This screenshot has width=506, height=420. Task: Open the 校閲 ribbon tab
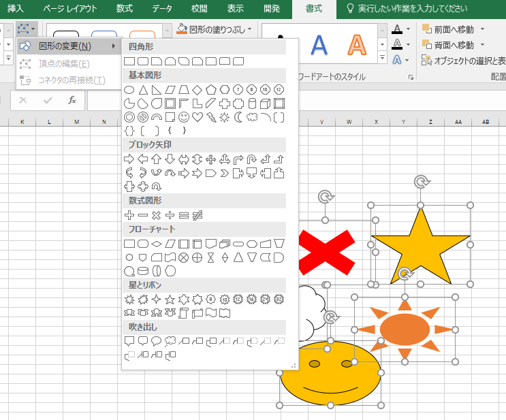(x=199, y=8)
